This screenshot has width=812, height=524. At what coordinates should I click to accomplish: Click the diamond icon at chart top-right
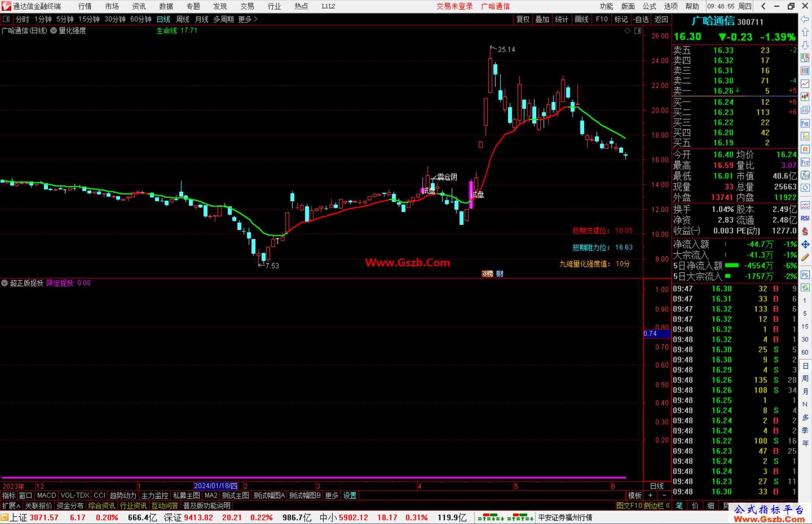pos(627,31)
